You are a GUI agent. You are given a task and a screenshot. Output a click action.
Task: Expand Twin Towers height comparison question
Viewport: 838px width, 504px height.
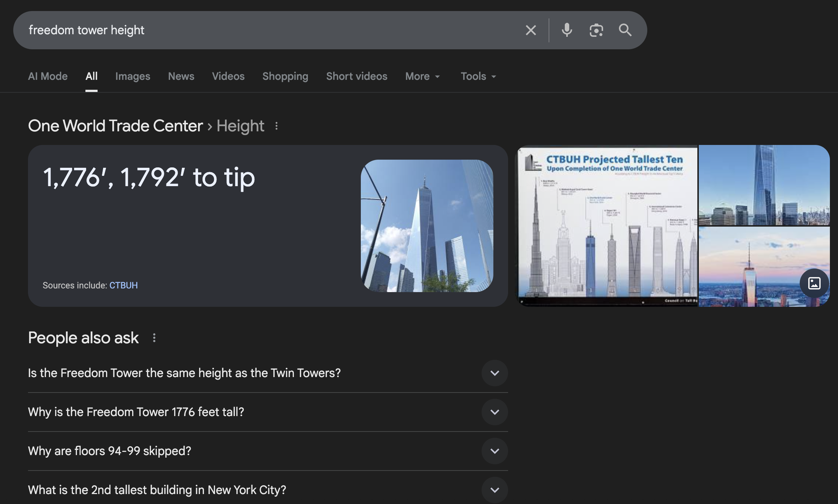pos(494,373)
